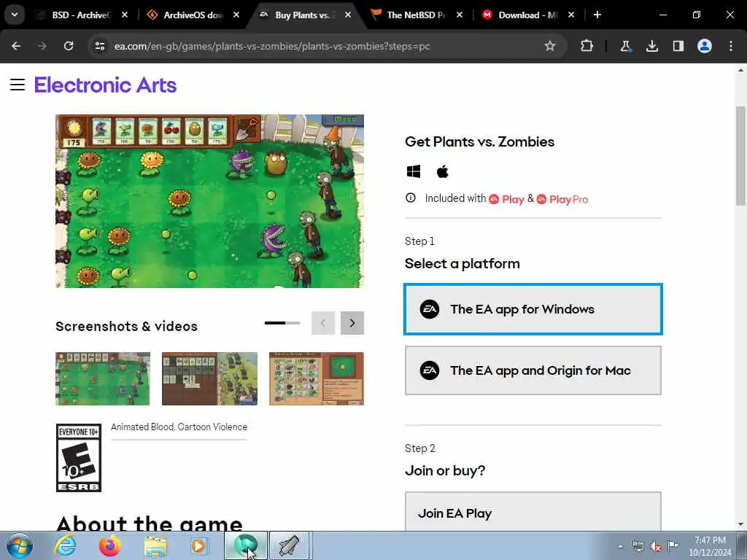Open the muted volume tray icon
Image resolution: width=747 pixels, height=560 pixels.
click(x=656, y=547)
